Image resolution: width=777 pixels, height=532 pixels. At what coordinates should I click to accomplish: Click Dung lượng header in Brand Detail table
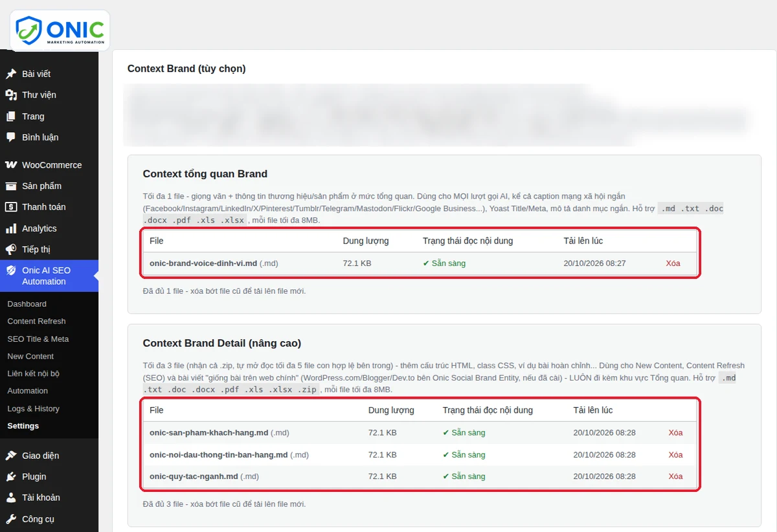coord(391,410)
